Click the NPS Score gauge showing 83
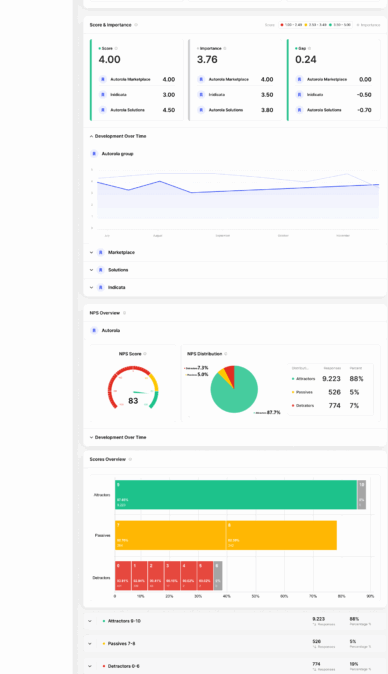The image size is (388, 674). (133, 387)
